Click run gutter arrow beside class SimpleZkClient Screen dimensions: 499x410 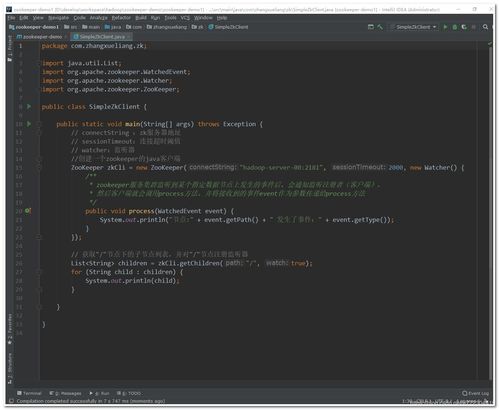click(x=29, y=107)
